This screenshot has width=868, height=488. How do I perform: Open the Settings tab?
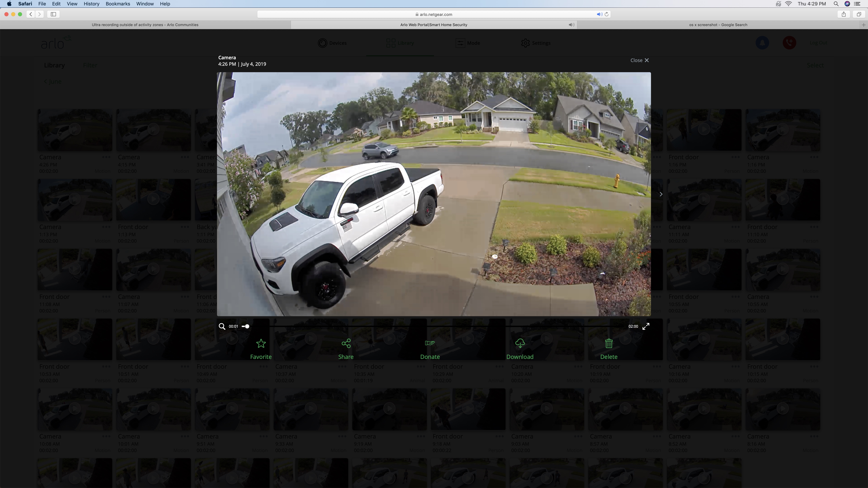tap(536, 43)
